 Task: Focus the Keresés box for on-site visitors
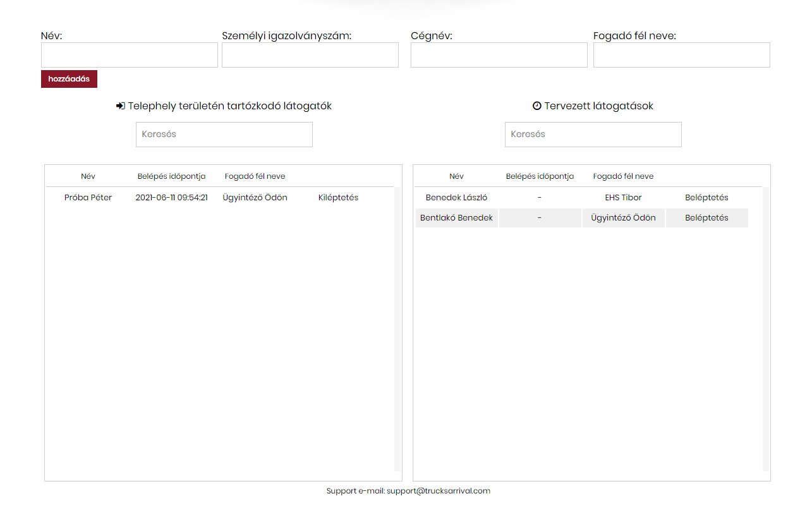click(224, 135)
